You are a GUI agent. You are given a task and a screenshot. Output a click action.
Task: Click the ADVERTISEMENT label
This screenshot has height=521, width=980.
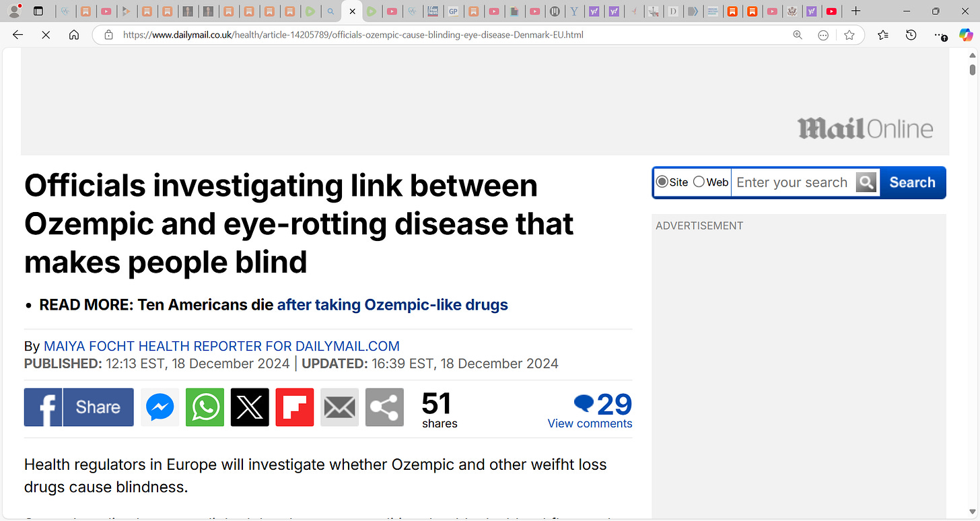pyautogui.click(x=699, y=226)
